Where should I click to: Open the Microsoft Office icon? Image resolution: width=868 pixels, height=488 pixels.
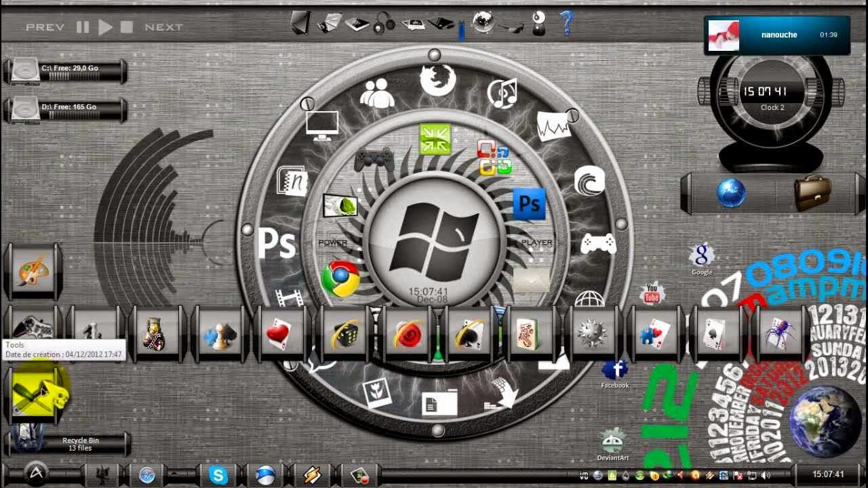click(x=493, y=158)
